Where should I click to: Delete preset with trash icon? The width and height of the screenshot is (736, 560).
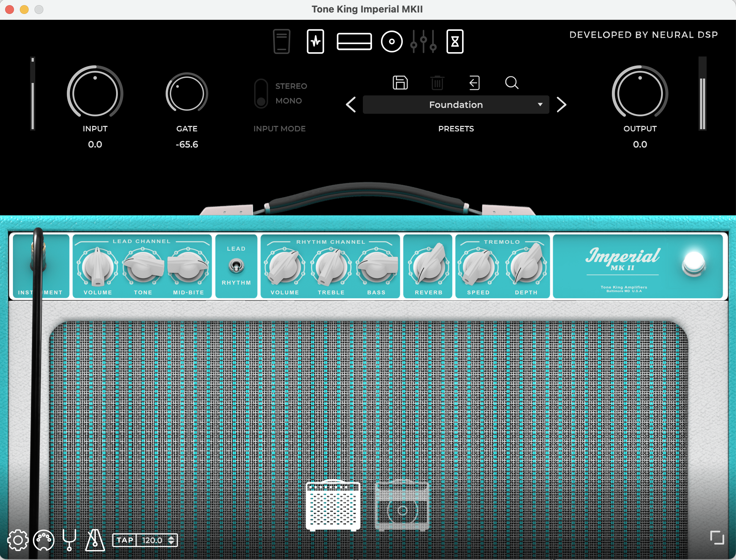pos(437,83)
